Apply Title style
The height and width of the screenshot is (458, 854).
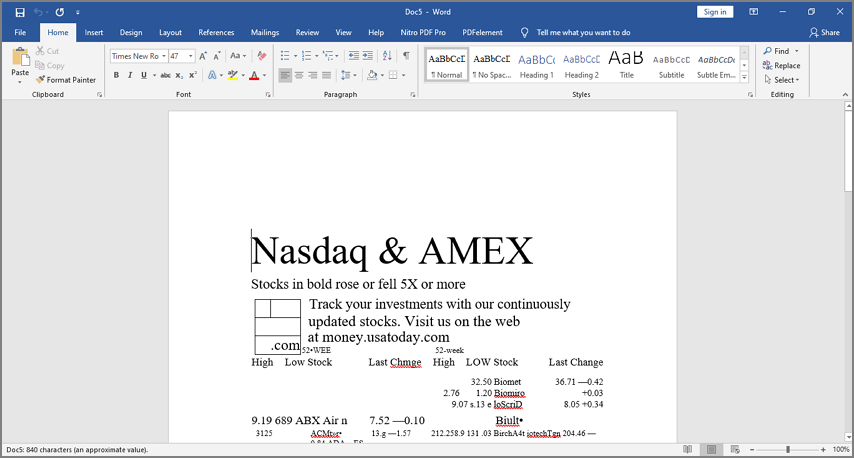coord(626,65)
